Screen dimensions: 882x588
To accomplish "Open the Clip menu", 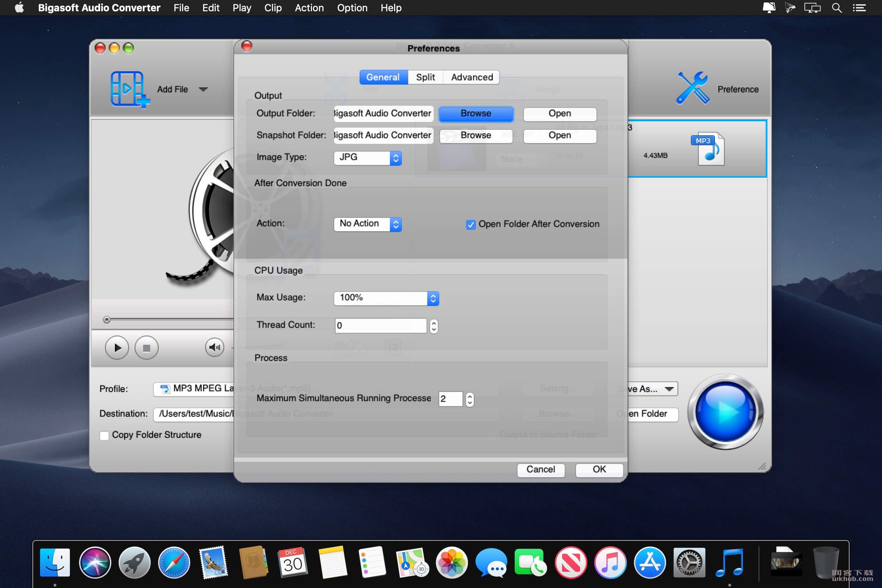I will pos(272,8).
